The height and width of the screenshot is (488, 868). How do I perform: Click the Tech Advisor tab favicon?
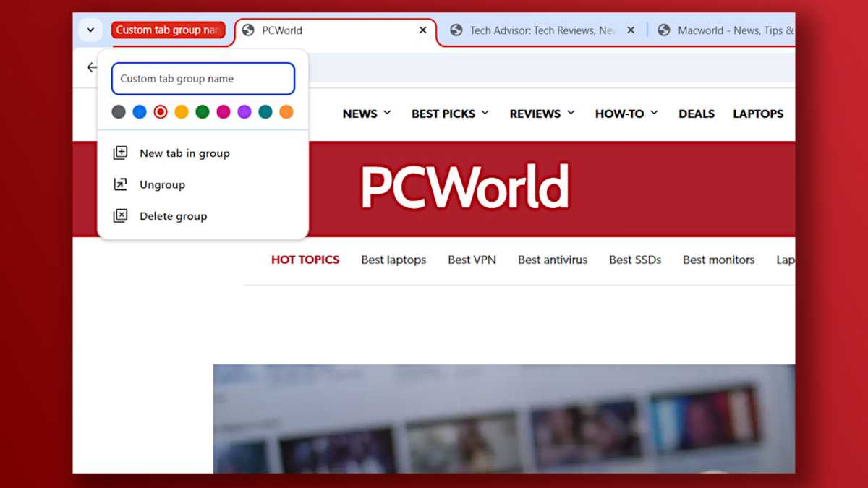(x=456, y=30)
